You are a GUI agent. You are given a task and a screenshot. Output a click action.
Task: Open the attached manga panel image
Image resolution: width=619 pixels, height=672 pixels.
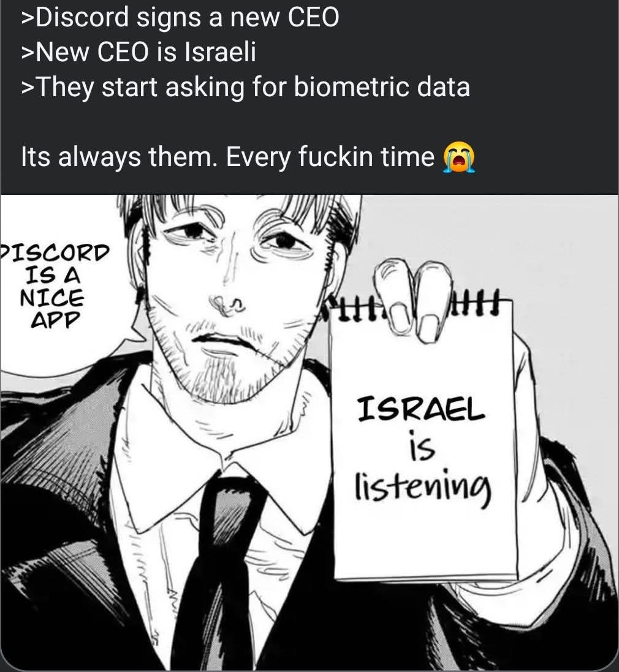(x=309, y=433)
